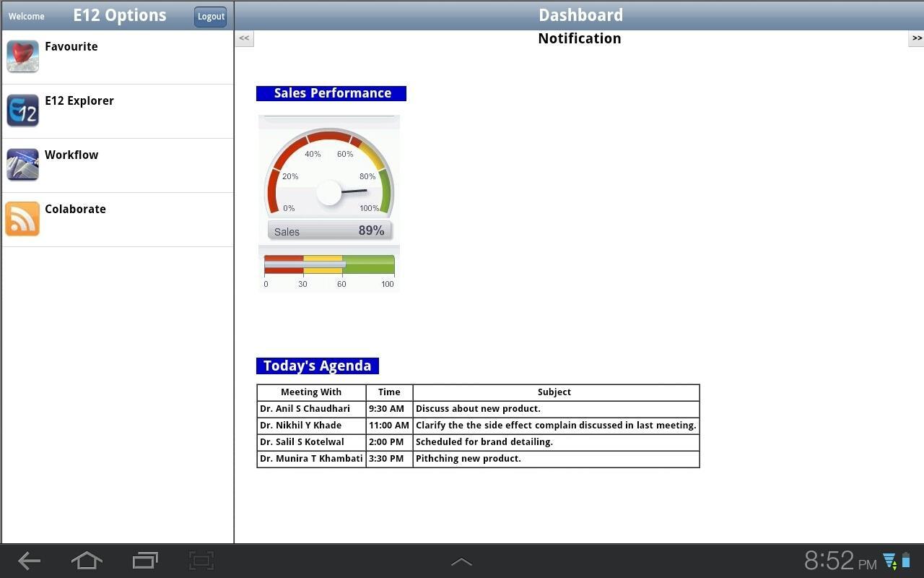Open the recent apps icon
This screenshot has width=924, height=578.
(145, 561)
